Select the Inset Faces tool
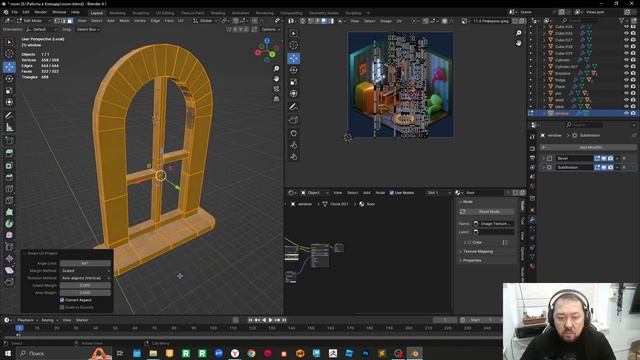This screenshot has height=360, width=640. pyautogui.click(x=9, y=165)
